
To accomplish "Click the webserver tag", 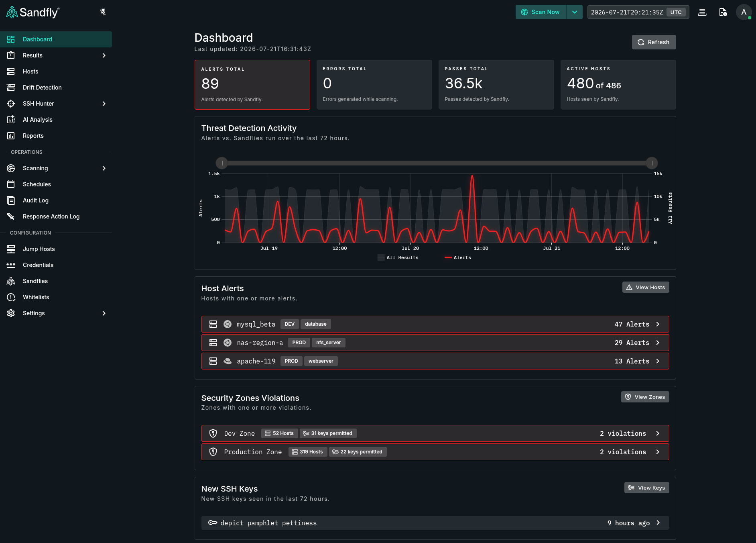I will tap(321, 361).
